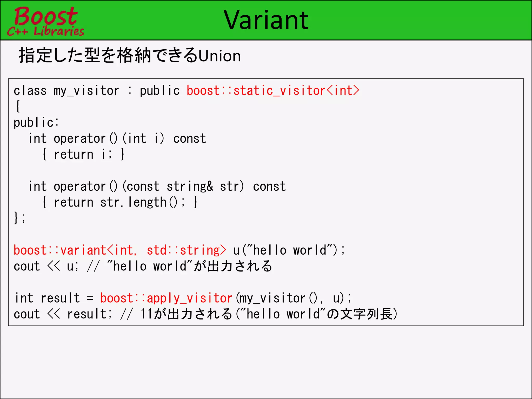Click the red "boost::static_visitor<int>" text
The height and width of the screenshot is (399, 532).
pos(273,91)
